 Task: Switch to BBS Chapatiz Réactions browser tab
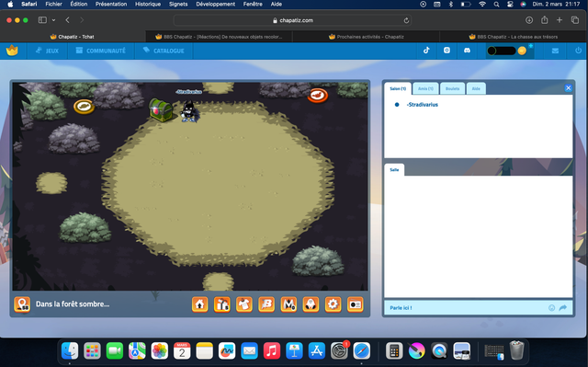pyautogui.click(x=219, y=37)
